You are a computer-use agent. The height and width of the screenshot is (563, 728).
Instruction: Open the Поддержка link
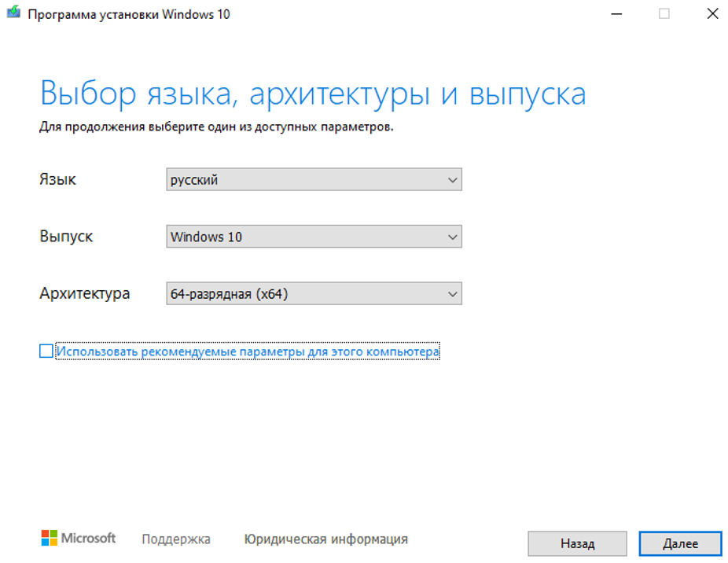click(x=176, y=539)
